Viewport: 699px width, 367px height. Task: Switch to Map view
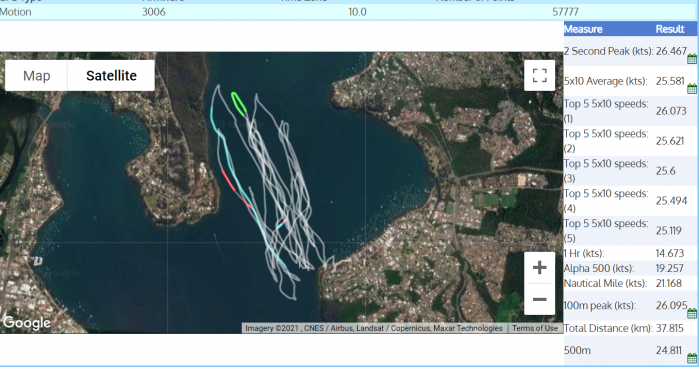(x=37, y=76)
